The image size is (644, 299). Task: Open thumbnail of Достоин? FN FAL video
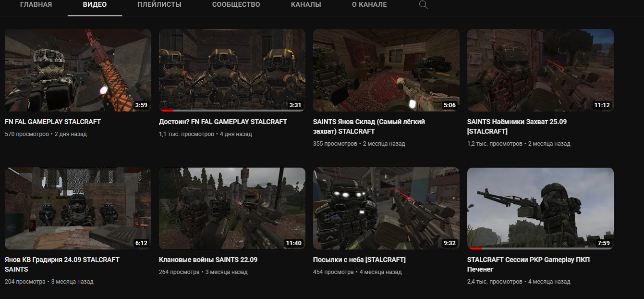click(x=232, y=70)
